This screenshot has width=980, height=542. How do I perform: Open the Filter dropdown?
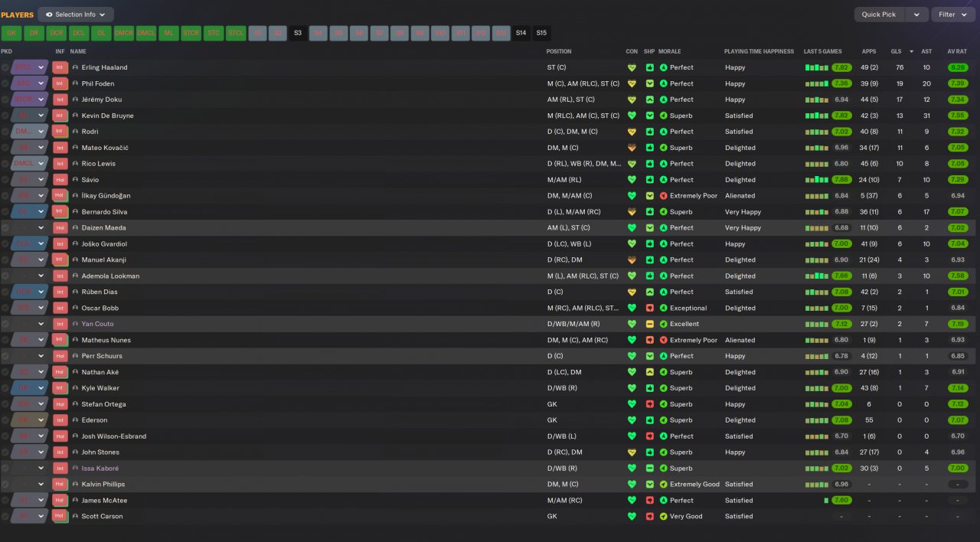pos(953,15)
